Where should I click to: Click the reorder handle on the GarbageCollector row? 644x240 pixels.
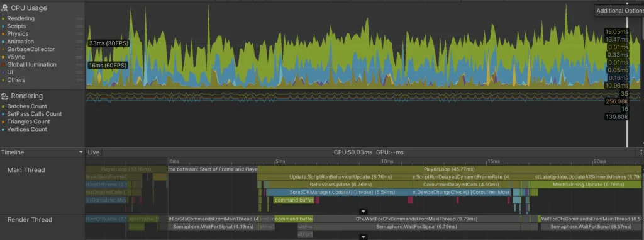pyautogui.click(x=80, y=49)
